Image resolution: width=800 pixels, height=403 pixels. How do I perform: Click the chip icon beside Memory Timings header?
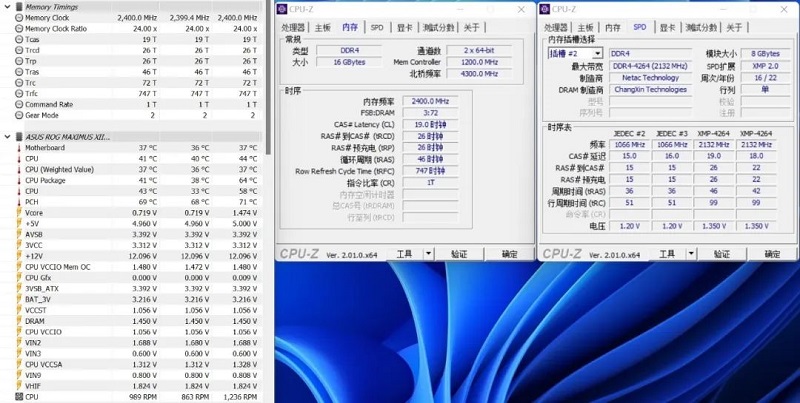[19, 7]
